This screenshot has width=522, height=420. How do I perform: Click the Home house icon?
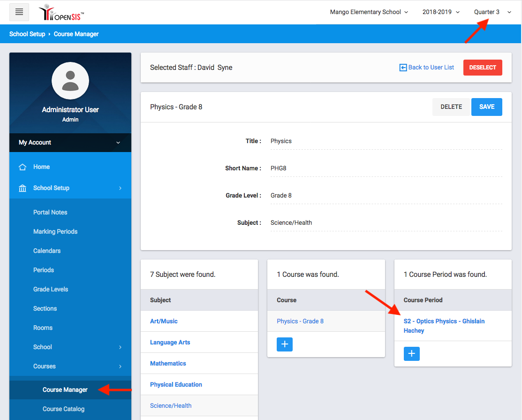pos(22,167)
